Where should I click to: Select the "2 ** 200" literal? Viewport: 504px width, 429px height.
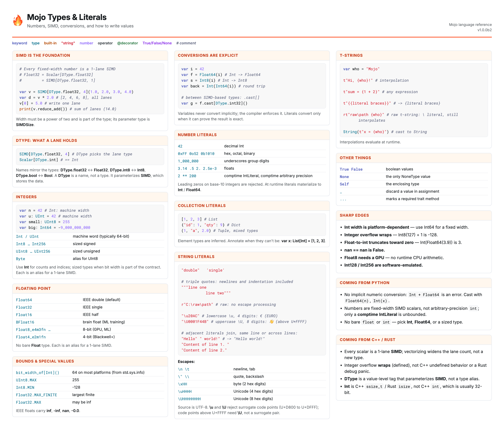point(187,176)
